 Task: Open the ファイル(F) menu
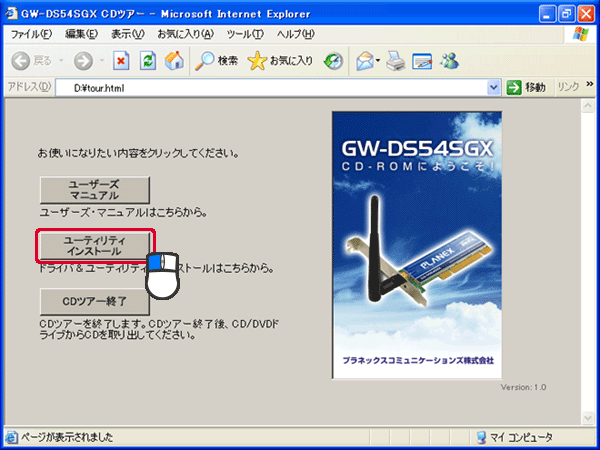click(31, 34)
